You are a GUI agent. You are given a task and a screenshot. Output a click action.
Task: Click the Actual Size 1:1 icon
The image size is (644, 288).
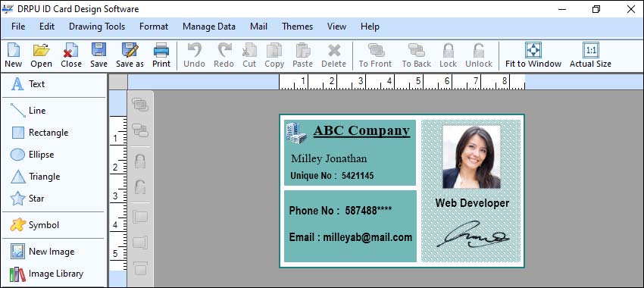(x=591, y=50)
